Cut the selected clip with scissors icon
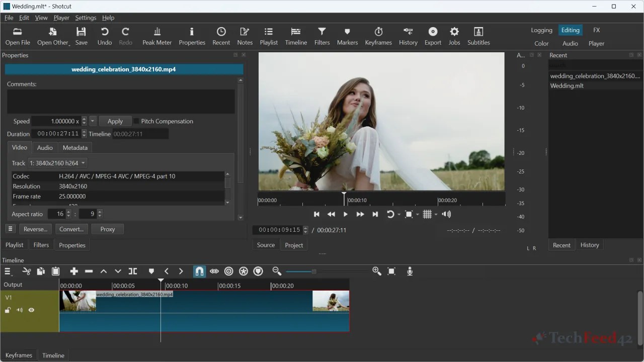 click(x=27, y=271)
